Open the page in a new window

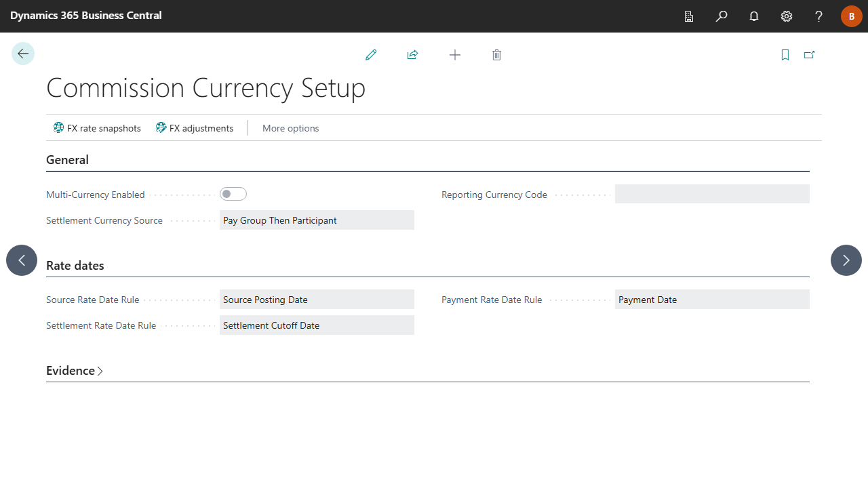(809, 55)
